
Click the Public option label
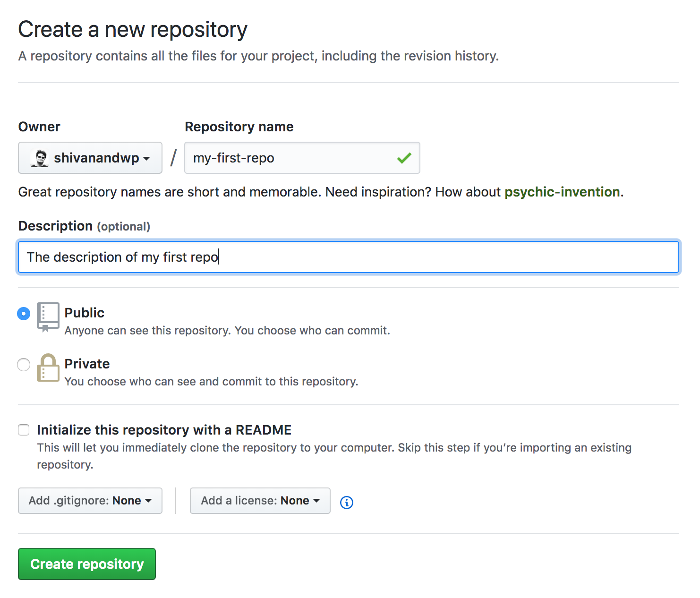(85, 313)
